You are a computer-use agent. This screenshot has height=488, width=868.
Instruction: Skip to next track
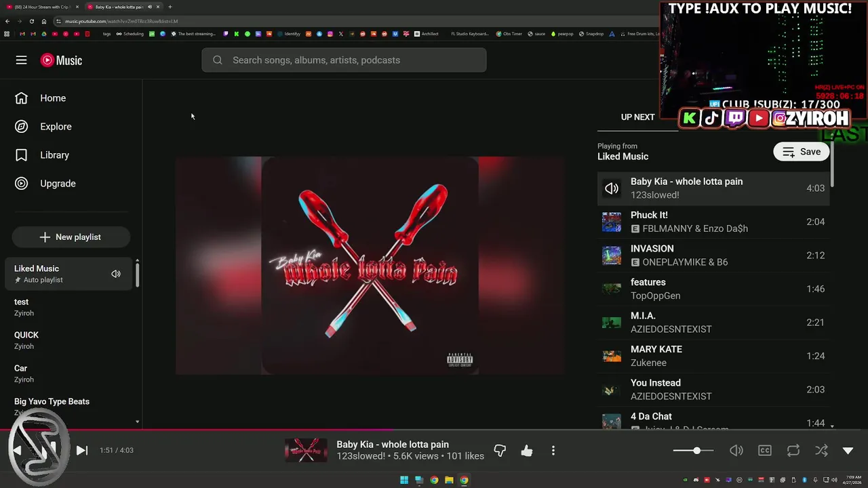coord(82,450)
